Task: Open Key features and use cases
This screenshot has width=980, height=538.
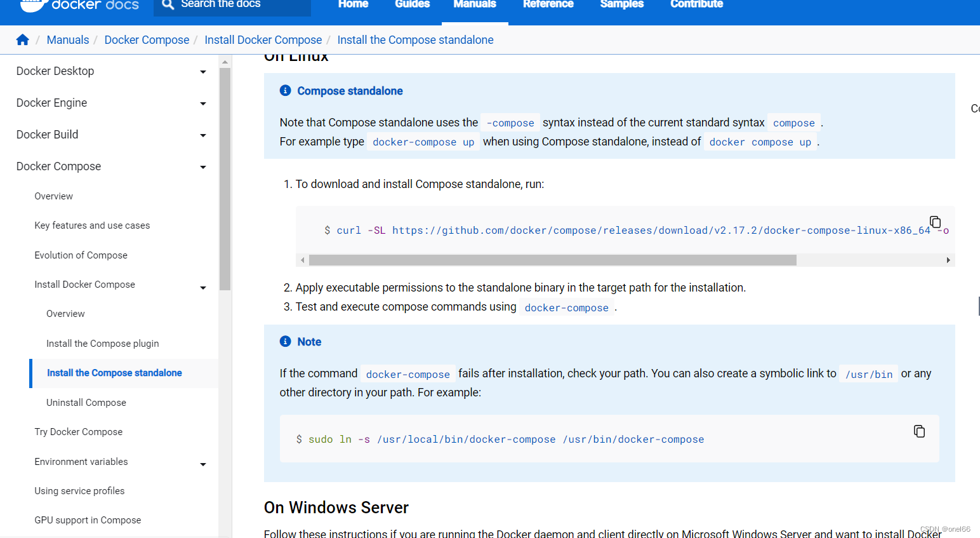Action: (92, 225)
